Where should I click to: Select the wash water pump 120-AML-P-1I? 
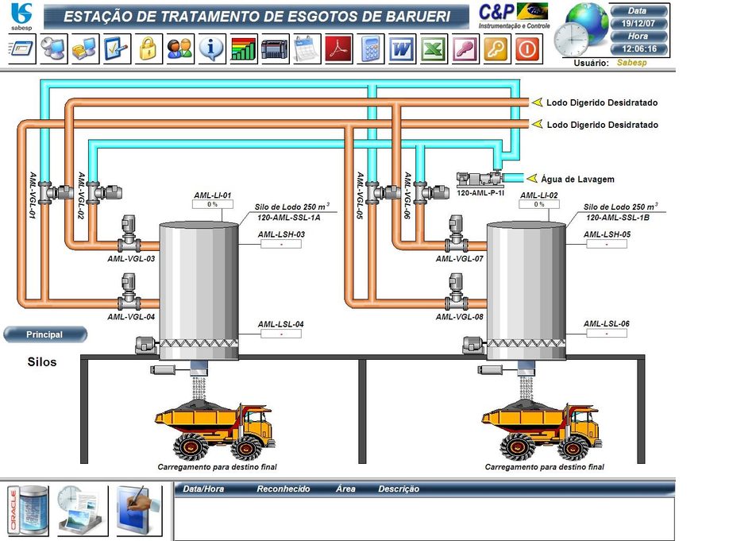point(480,180)
